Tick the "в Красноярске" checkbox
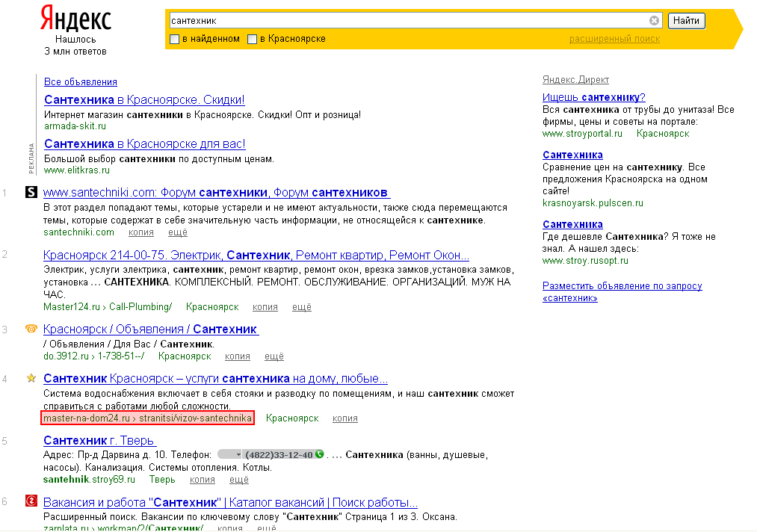 (253, 39)
